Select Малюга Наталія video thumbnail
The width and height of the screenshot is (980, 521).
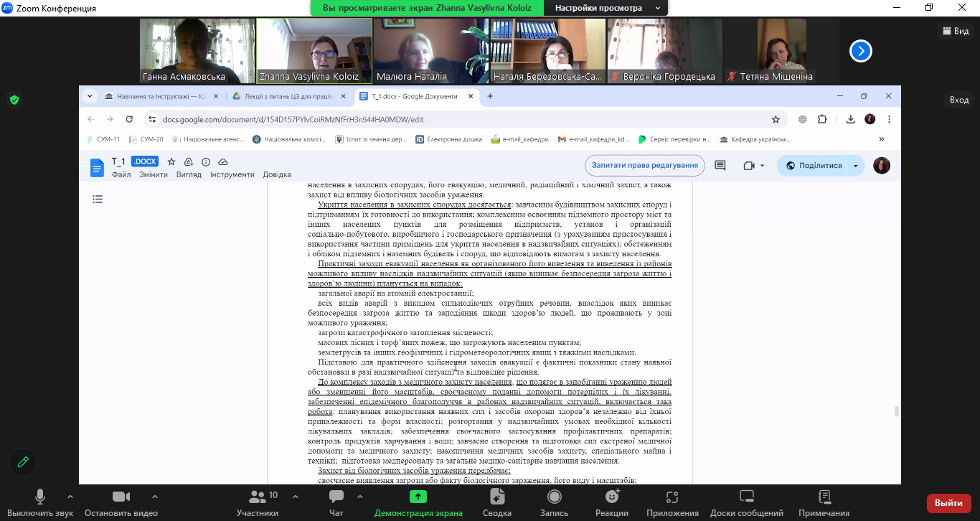point(431,51)
